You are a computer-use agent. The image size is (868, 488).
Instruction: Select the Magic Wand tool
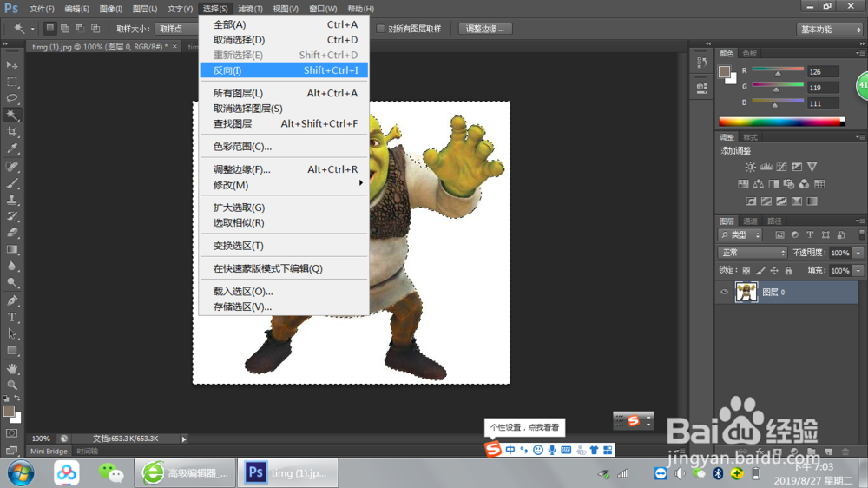pyautogui.click(x=11, y=115)
